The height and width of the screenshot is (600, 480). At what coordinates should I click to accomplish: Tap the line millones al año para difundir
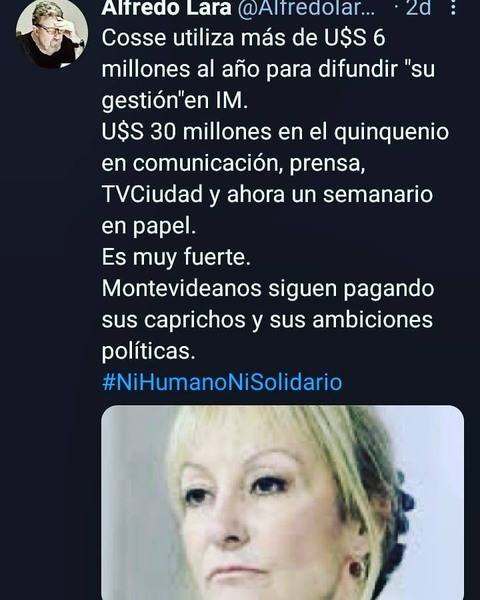(268, 69)
